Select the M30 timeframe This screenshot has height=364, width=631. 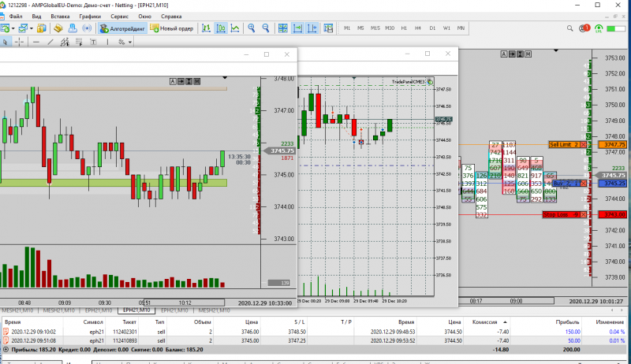(390, 28)
